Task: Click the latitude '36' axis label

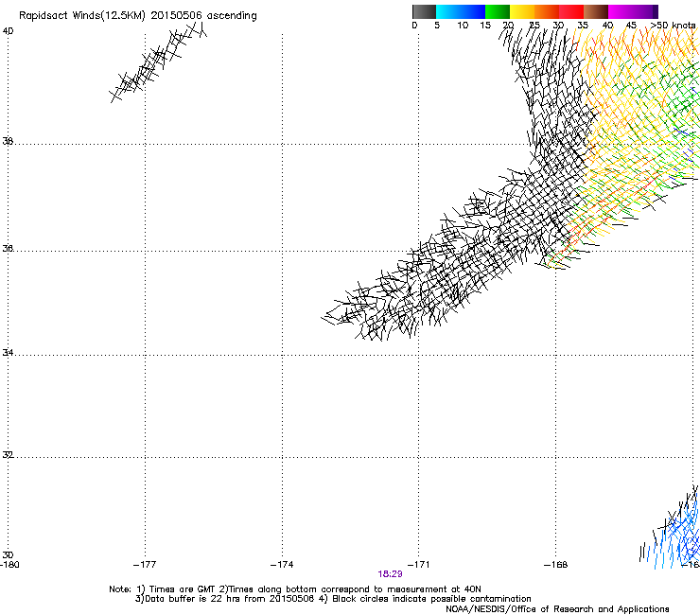Action: [x=8, y=248]
